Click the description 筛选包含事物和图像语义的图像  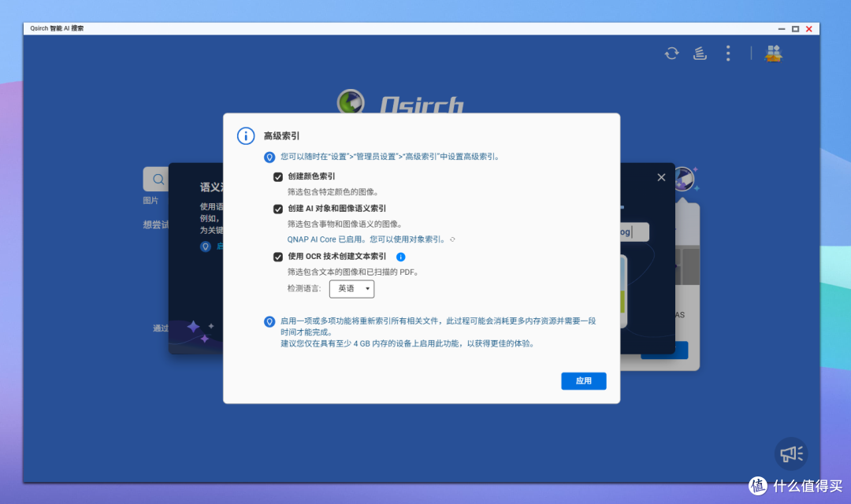[344, 224]
